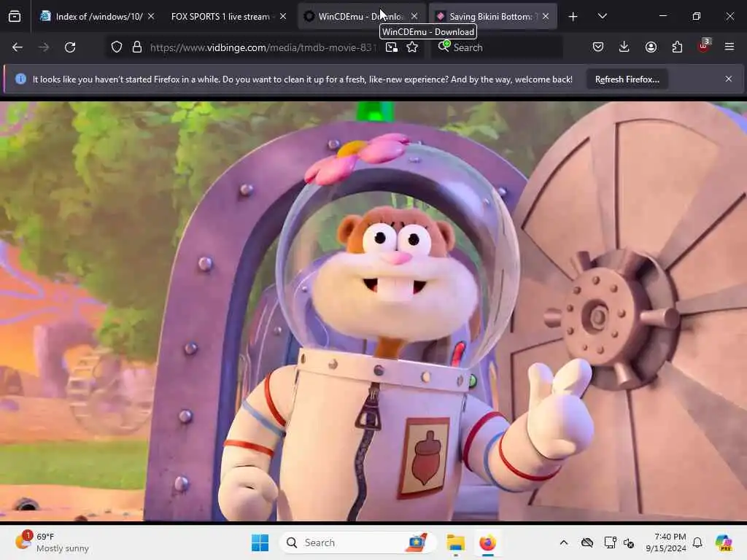Open File Explorer from the taskbar
Image resolution: width=747 pixels, height=560 pixels.
point(455,542)
